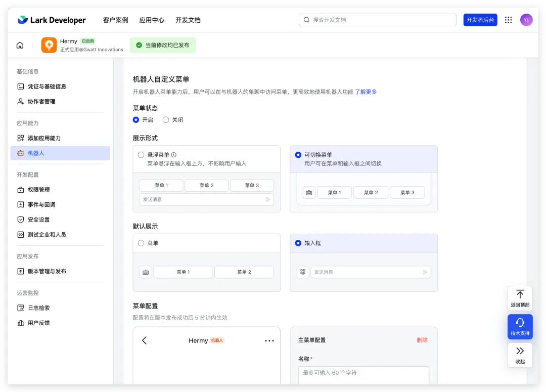This screenshot has width=546, height=392.
Task: Click the 悬浮菜单 info icon
Action: [x=174, y=155]
